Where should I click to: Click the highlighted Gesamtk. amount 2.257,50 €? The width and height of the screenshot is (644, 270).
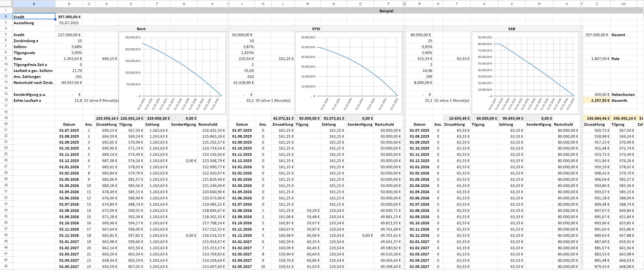point(597,100)
